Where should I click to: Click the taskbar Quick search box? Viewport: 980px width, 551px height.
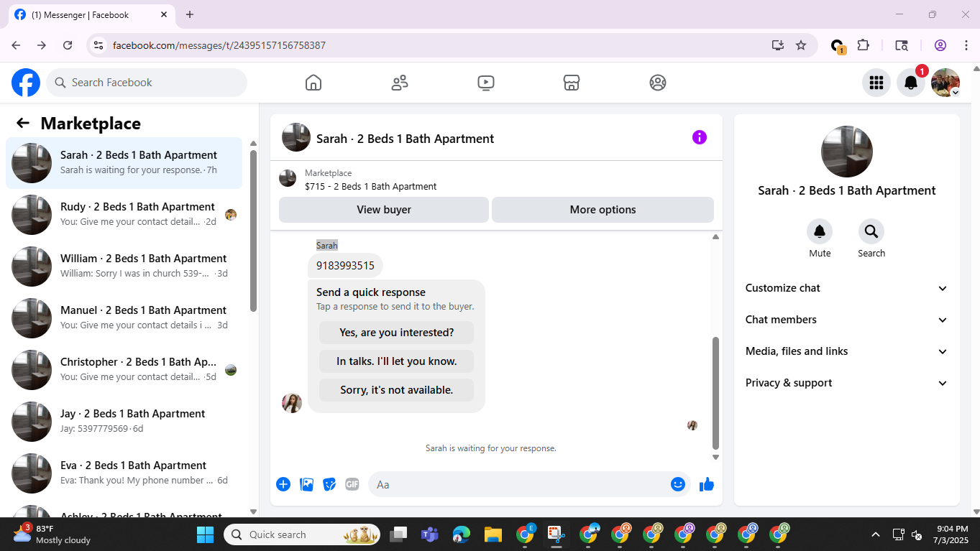(302, 534)
